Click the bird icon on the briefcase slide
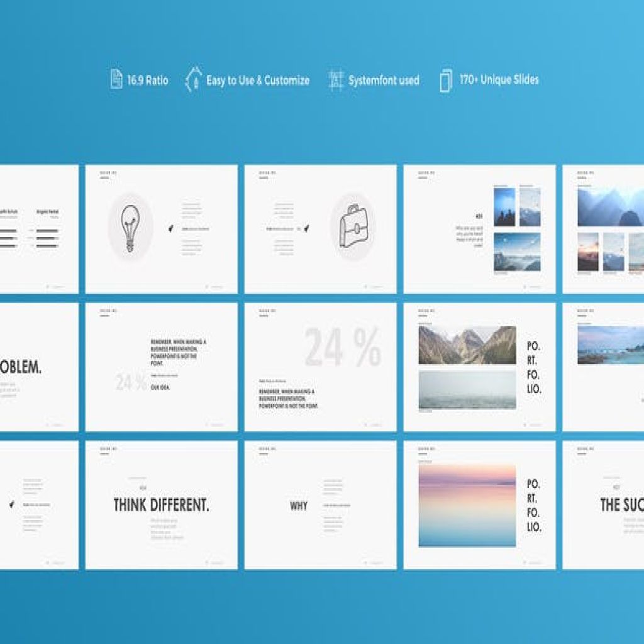The height and width of the screenshot is (644, 644). point(306,228)
